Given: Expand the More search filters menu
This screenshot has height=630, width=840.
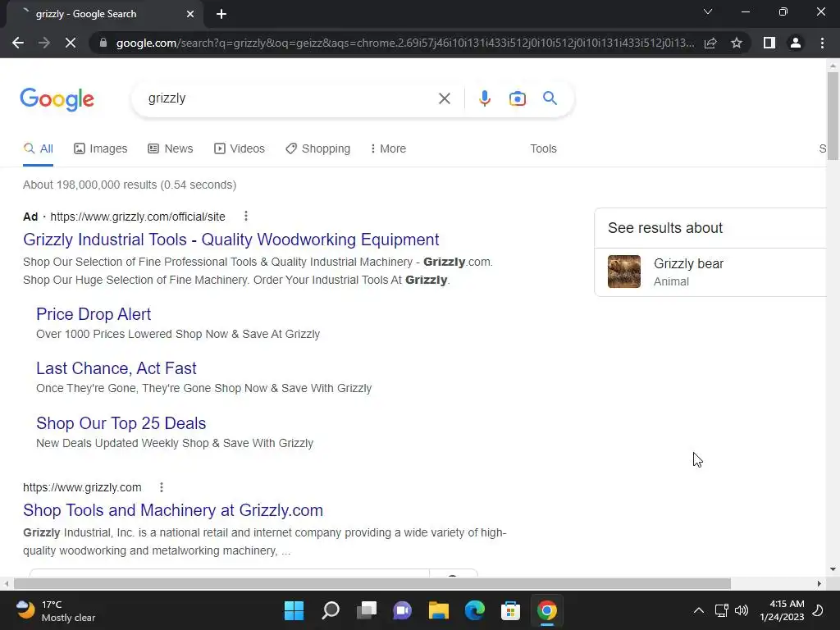Looking at the screenshot, I should (388, 149).
